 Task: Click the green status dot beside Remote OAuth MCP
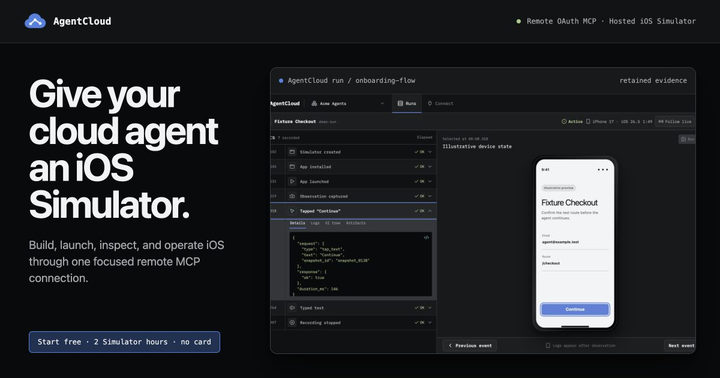518,21
